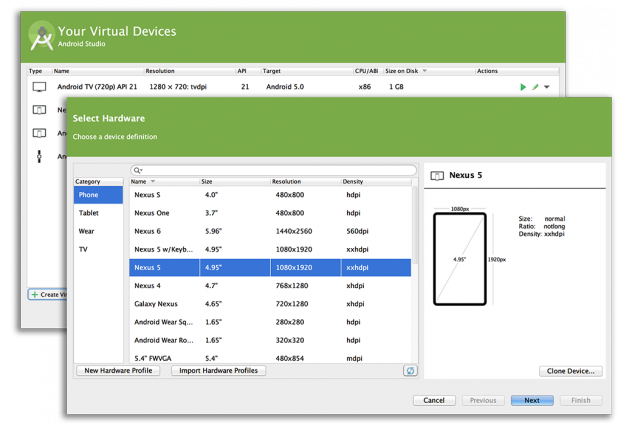
Task: Click the TV device type icon
Action: pos(39,87)
